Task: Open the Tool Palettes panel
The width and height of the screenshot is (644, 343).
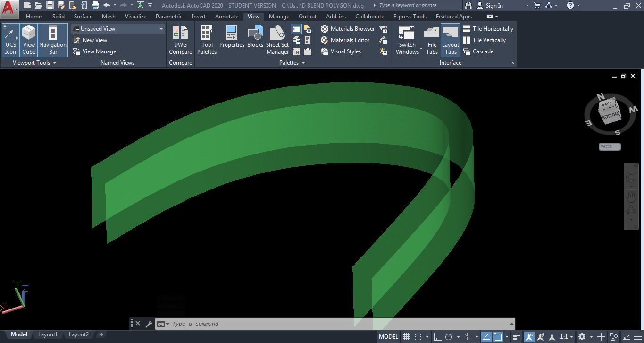Action: coord(207,40)
